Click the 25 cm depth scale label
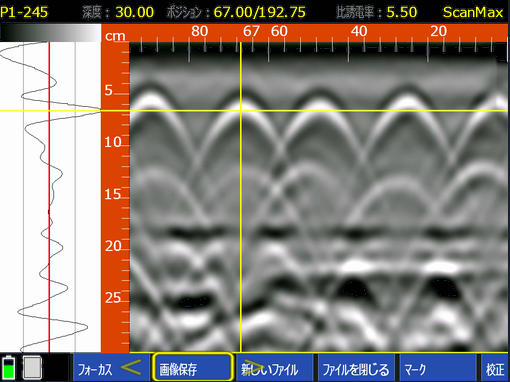Screen dimensions: 510x382 point(113,298)
